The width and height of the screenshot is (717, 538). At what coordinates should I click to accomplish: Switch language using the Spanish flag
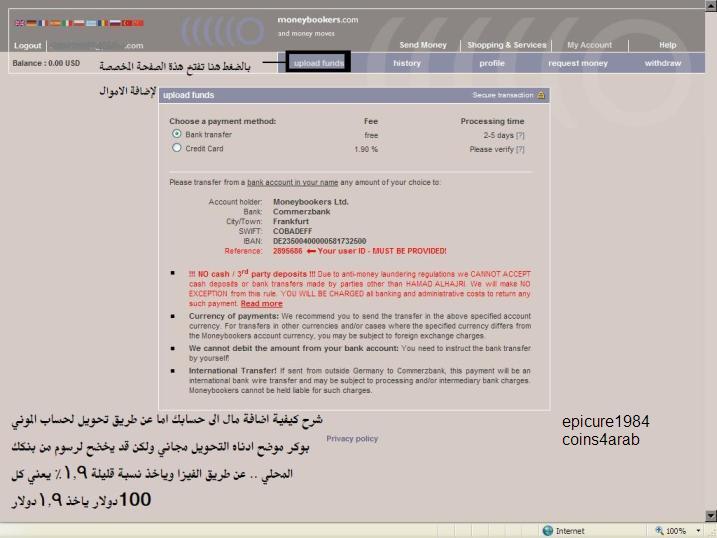click(55, 23)
